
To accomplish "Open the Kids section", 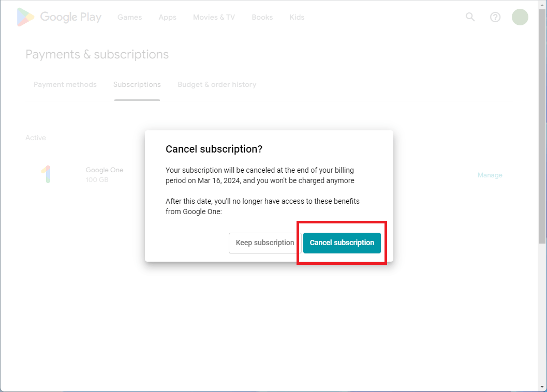I will click(x=297, y=17).
